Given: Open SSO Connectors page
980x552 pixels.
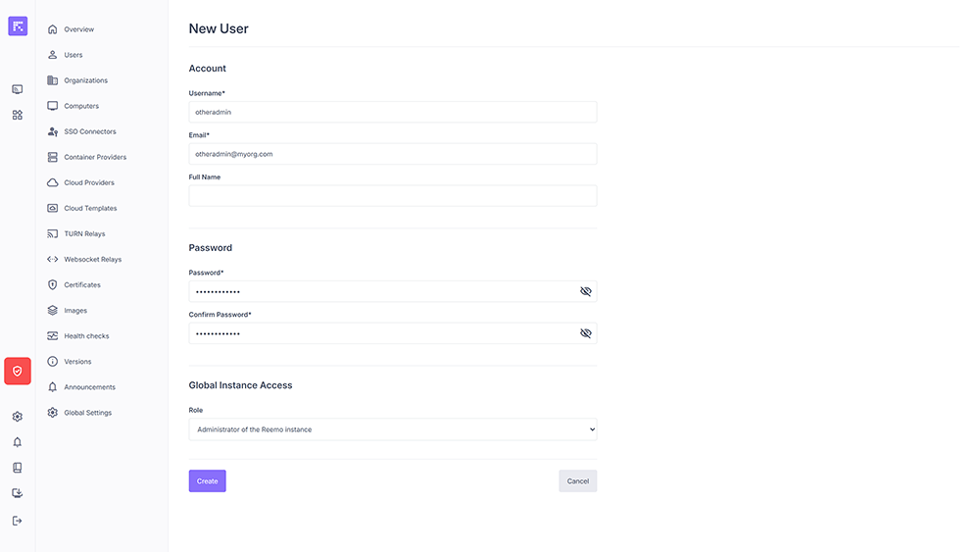Looking at the screenshot, I should pos(89,131).
